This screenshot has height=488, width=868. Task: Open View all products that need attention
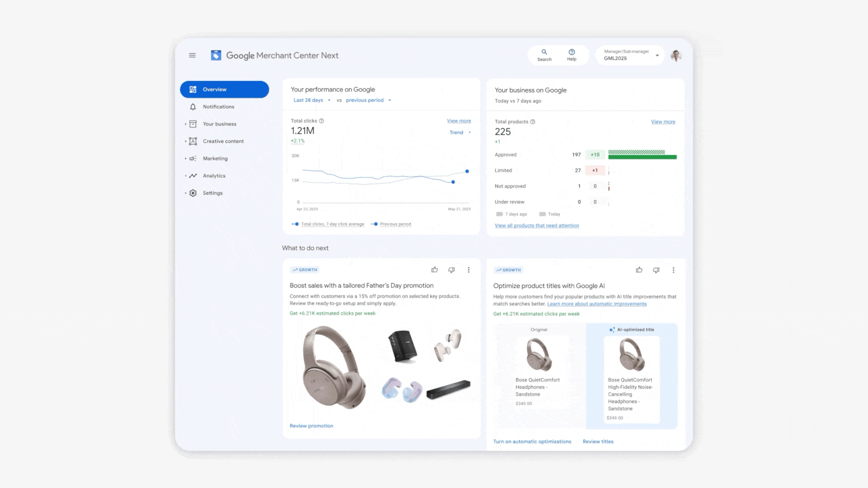536,225
